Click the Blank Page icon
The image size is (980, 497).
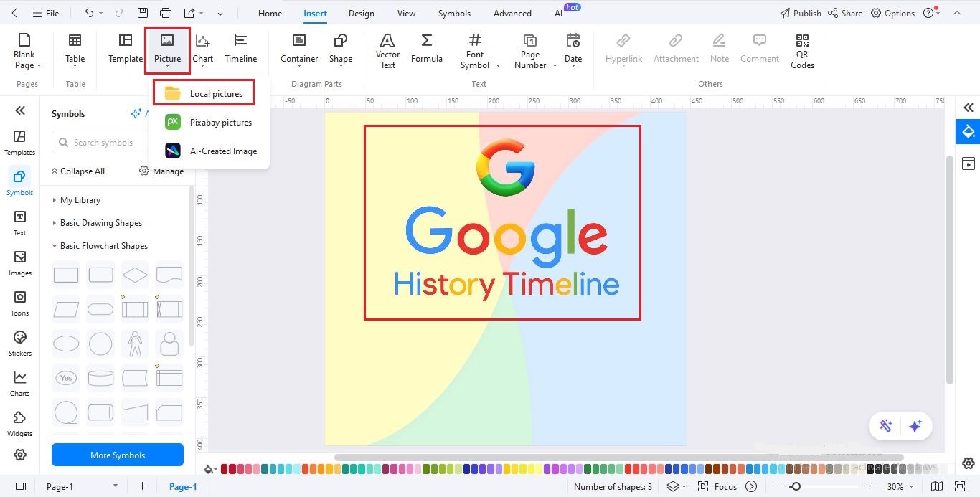(24, 40)
